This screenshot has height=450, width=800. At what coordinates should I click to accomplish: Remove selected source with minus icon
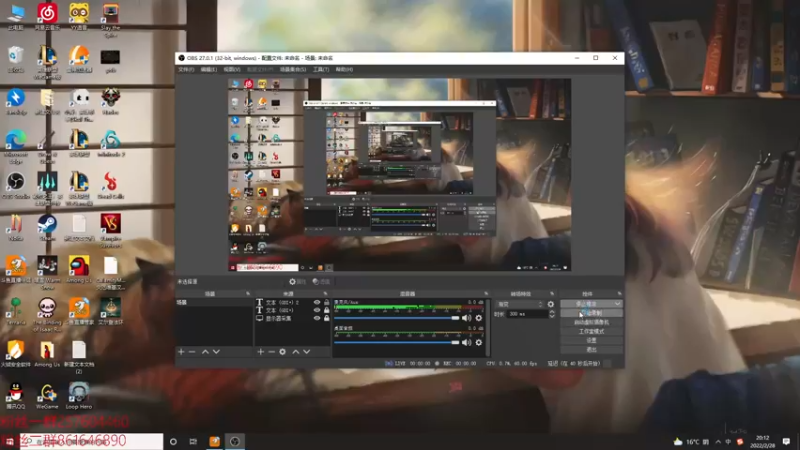tap(271, 352)
